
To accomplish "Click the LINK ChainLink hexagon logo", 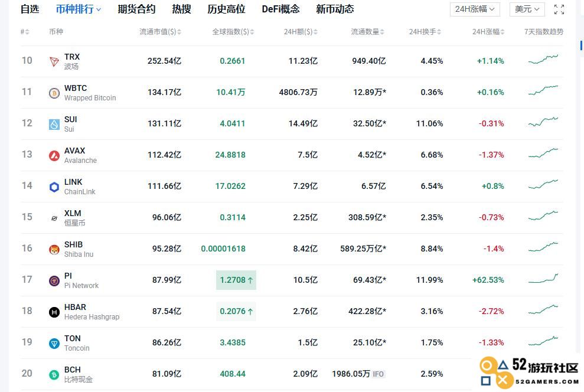I will pyautogui.click(x=54, y=187).
